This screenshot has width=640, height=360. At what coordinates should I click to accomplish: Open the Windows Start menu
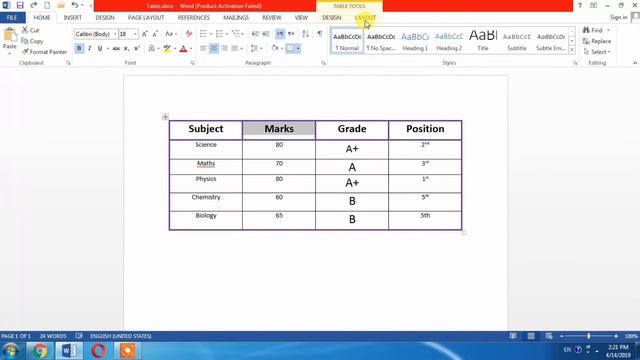[x=11, y=351]
